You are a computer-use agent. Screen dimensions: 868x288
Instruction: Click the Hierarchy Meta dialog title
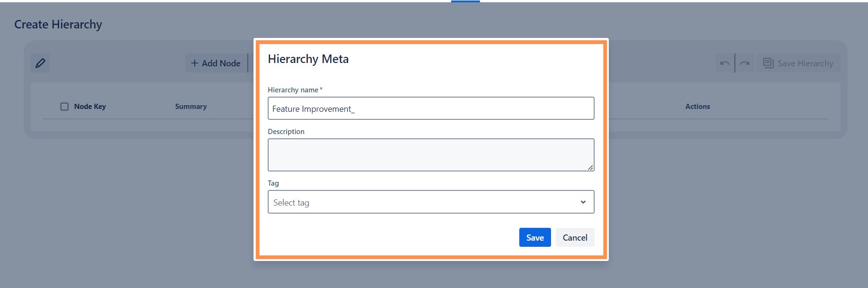tap(308, 59)
